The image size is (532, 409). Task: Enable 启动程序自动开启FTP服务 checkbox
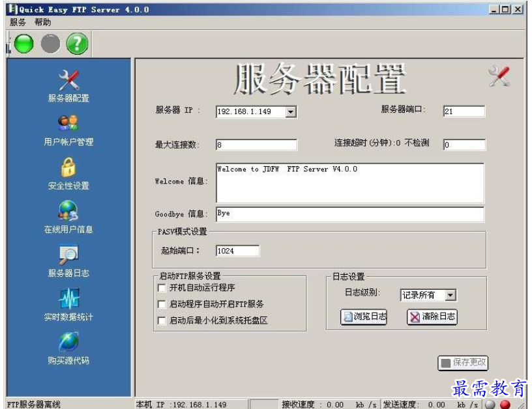click(x=162, y=304)
